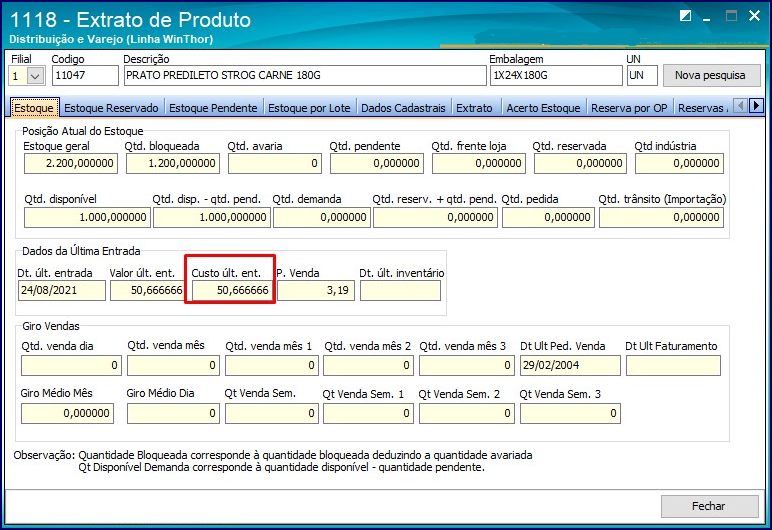This screenshot has height=530, width=772.
Task: Click the Qtd. venda mês 3 field
Action: (x=467, y=365)
